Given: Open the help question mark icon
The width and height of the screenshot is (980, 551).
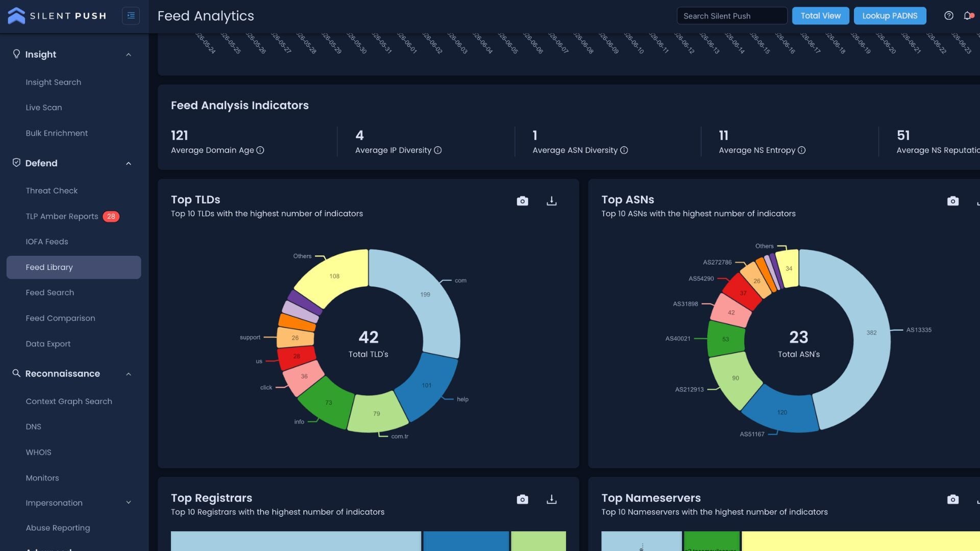Looking at the screenshot, I should click(x=948, y=16).
